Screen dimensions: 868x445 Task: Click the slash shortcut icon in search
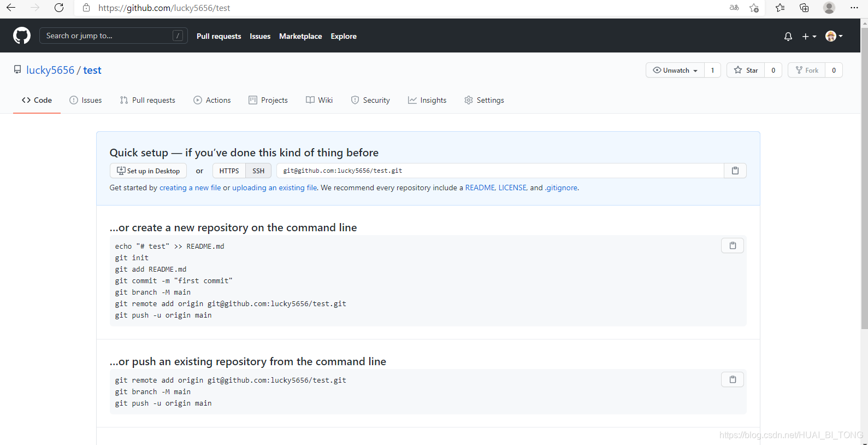tap(178, 36)
